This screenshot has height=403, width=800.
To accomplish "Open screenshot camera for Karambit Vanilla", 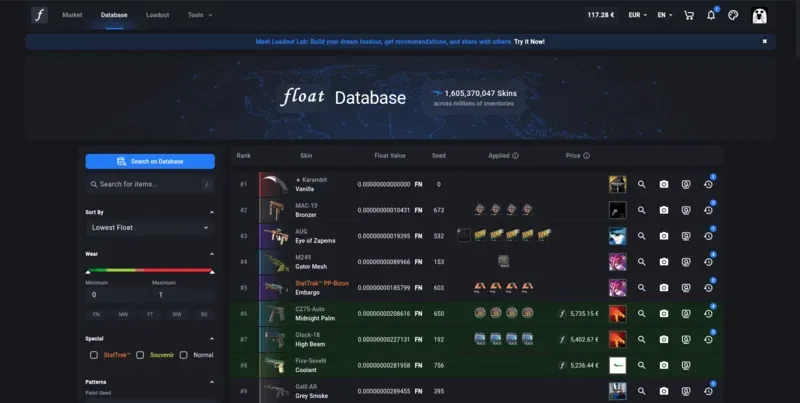I will [664, 184].
